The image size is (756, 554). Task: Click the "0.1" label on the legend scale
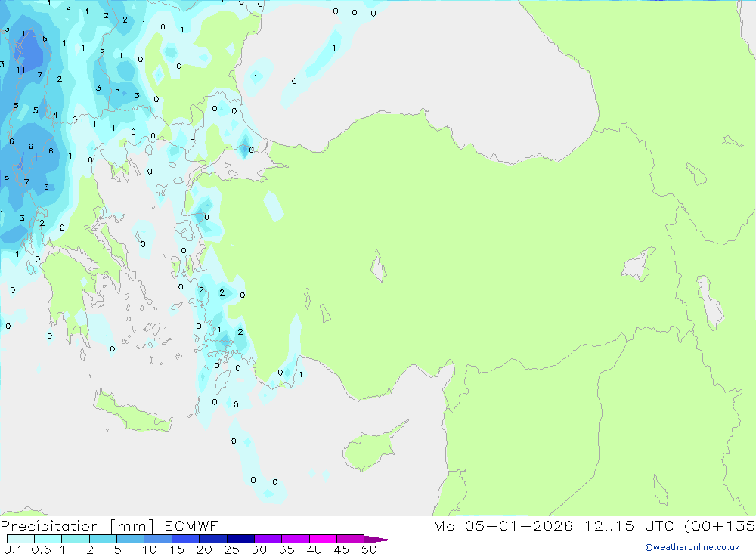click(x=12, y=549)
